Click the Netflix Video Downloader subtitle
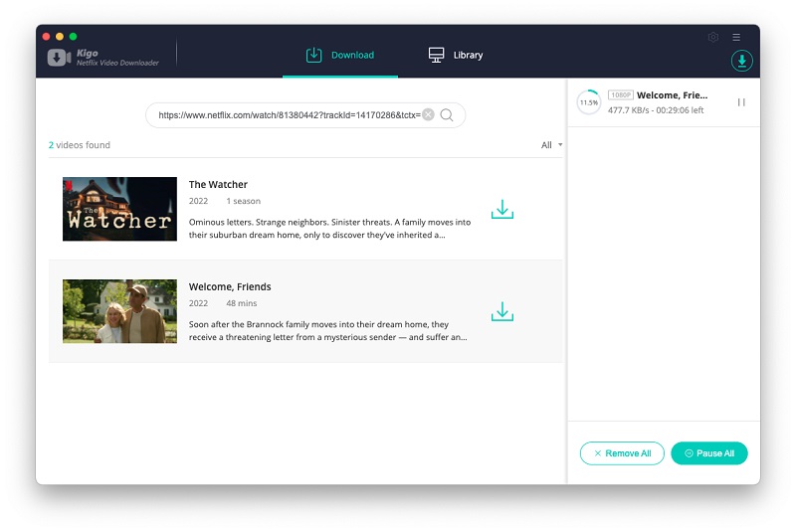 pos(117,63)
